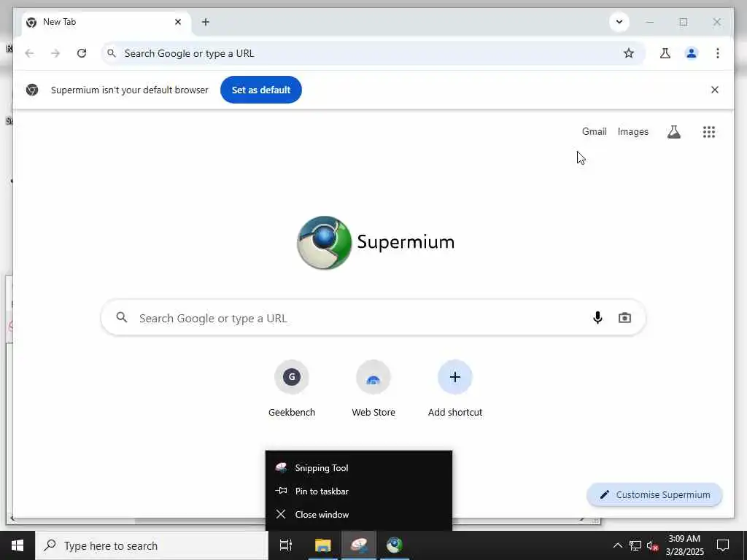Open Gmail link
The height and width of the screenshot is (560, 747).
tap(594, 132)
